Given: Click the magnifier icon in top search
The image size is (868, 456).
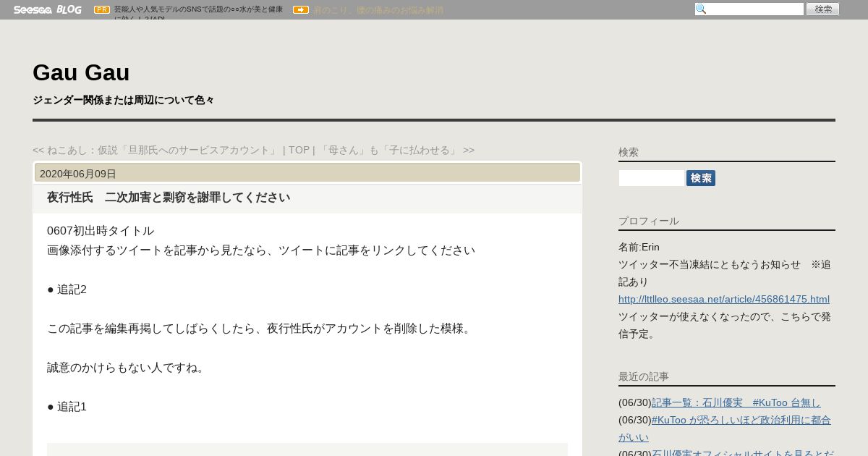Looking at the screenshot, I should coord(701,9).
